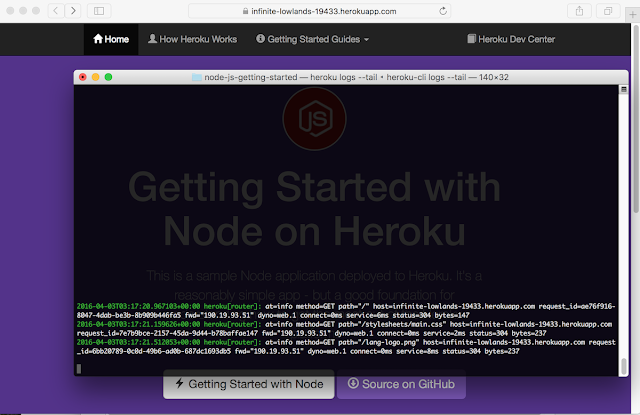Click the log line with path="/lang-logo.png"

tap(346, 347)
